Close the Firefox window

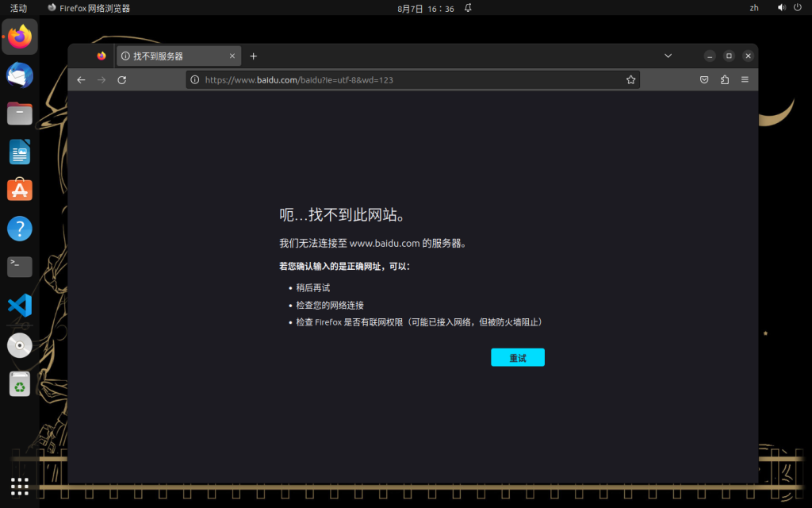(x=748, y=56)
